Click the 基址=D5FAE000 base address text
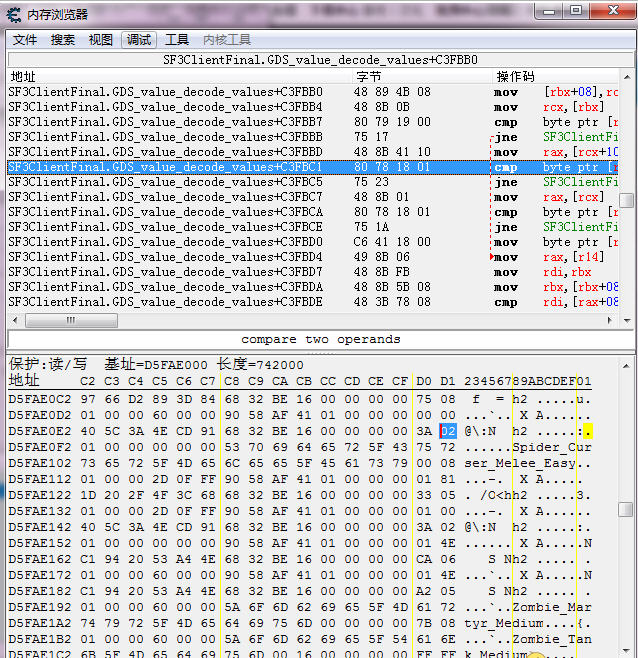This screenshot has width=638, height=658. [156, 364]
